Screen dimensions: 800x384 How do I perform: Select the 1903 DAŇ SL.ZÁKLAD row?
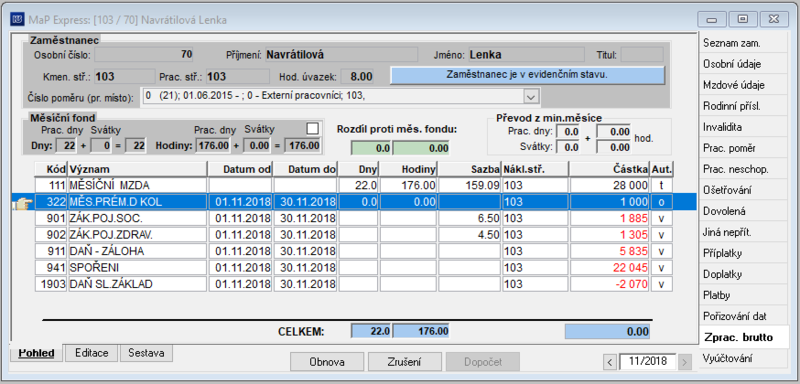(x=354, y=284)
